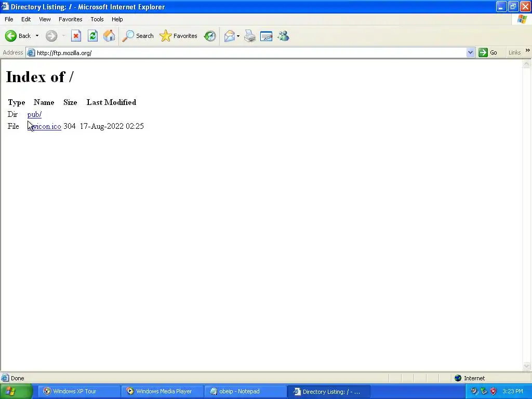Screen dimensions: 532x399
Task: Click the Size column header
Action: pyautogui.click(x=70, y=102)
